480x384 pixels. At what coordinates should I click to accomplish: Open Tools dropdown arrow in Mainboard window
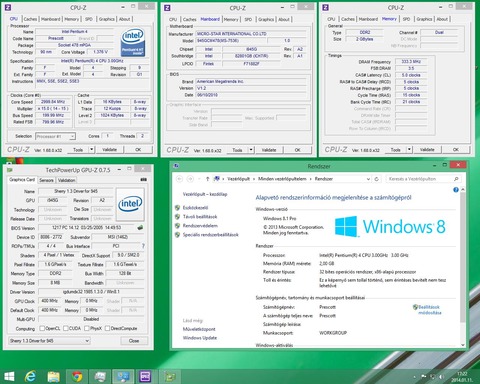pyautogui.click(x=251, y=150)
